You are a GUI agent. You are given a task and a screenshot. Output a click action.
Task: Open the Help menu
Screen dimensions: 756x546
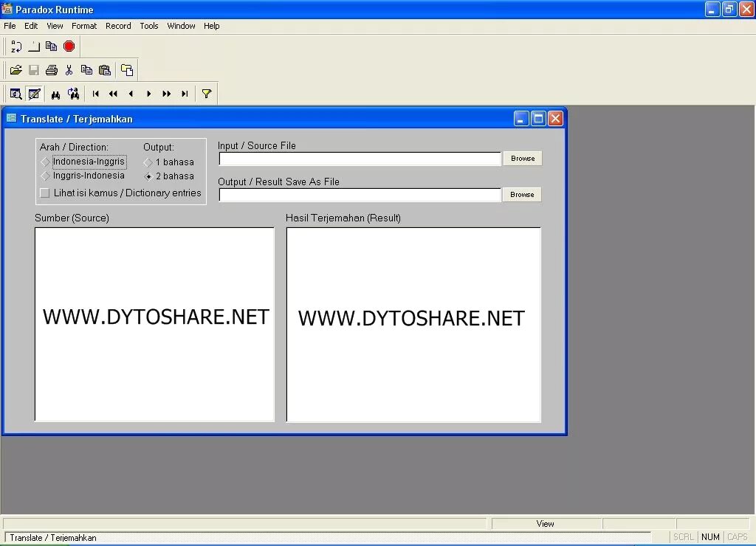tap(211, 26)
